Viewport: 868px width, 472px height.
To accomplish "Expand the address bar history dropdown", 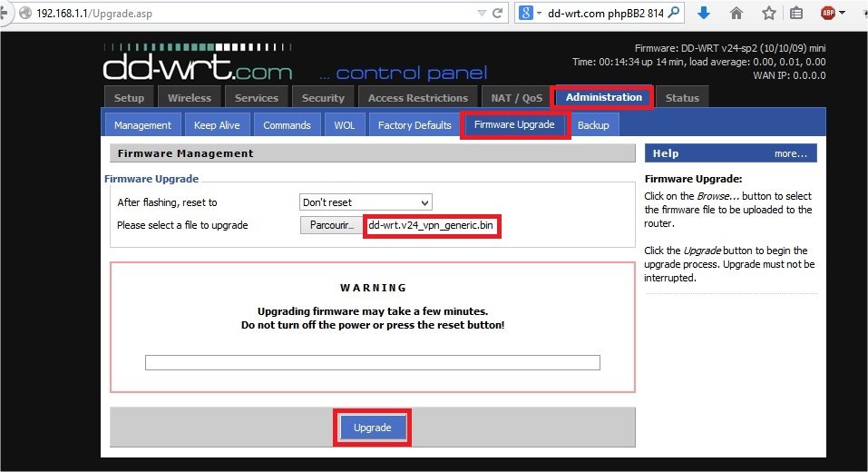I will [x=481, y=14].
